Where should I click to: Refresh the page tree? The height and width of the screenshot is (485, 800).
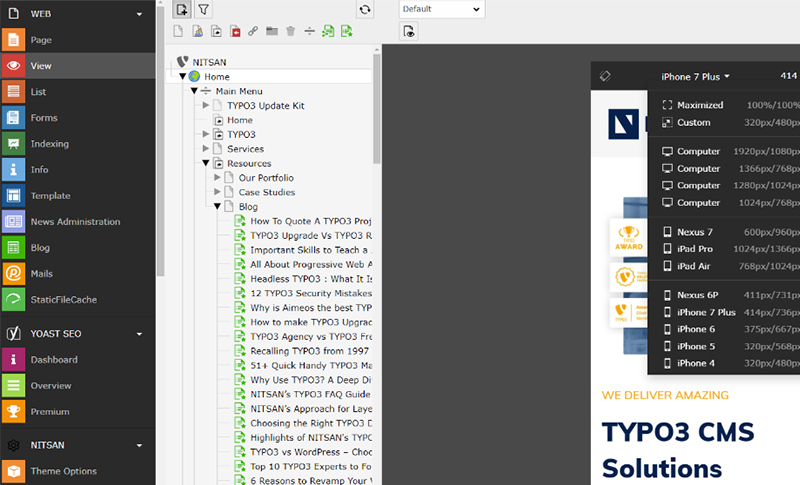[365, 9]
